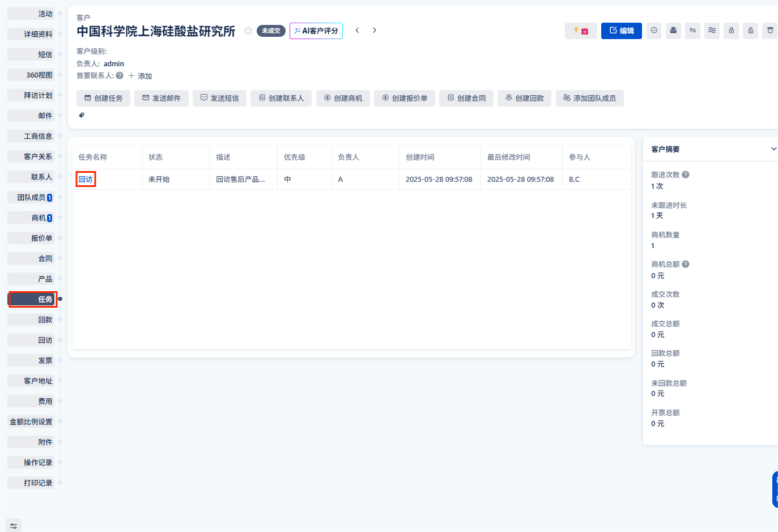Click the tag label icon below buttons

pos(82,115)
